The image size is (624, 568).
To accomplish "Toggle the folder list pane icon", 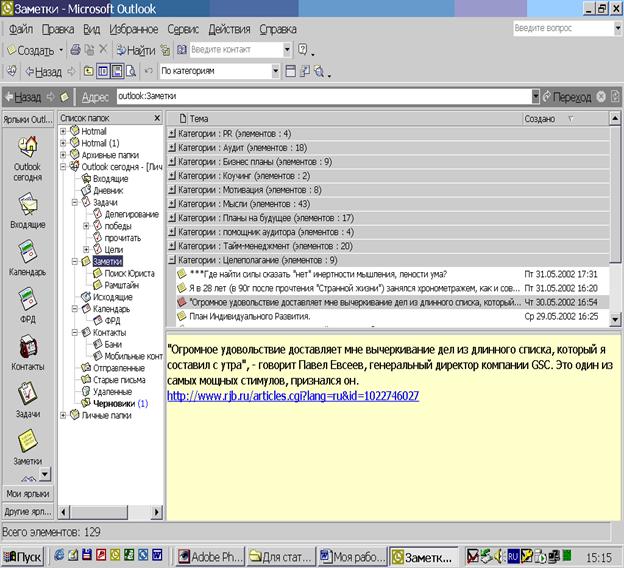I will pos(103,71).
